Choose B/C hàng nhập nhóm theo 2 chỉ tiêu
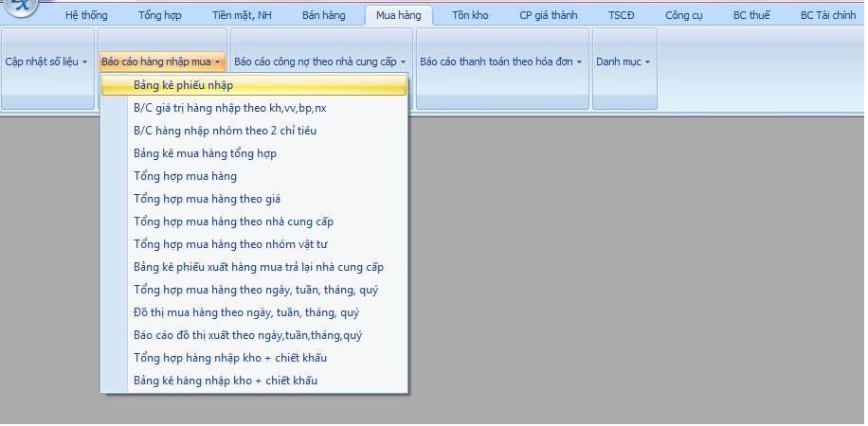 click(225, 131)
